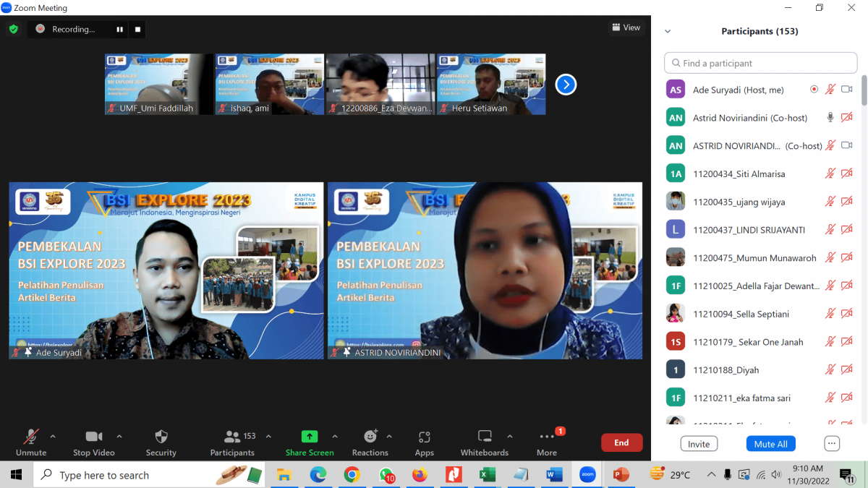
Task: Open PowerPoint from taskbar
Action: (x=621, y=475)
